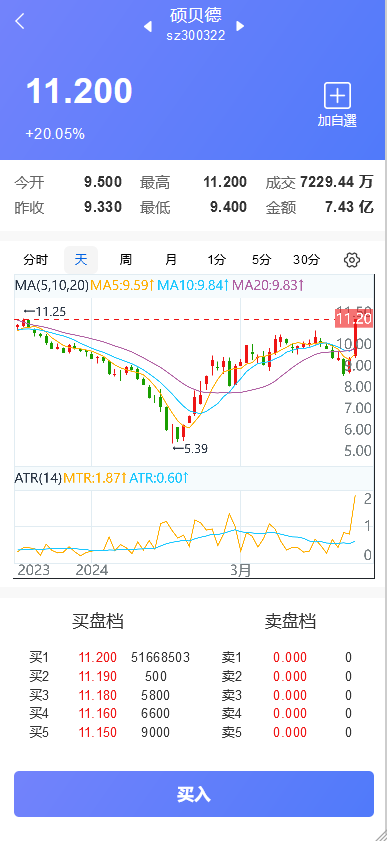
Task: Click the +20.05% change value
Action: click(55, 134)
